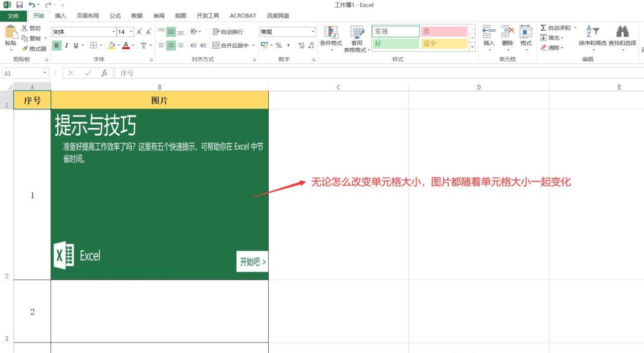Click 自动求和 AutoSum
The height and width of the screenshot is (353, 644).
point(555,28)
